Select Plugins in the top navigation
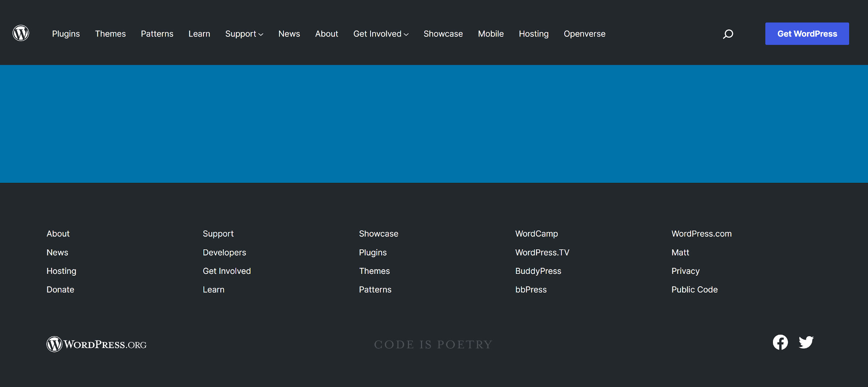 pos(66,34)
